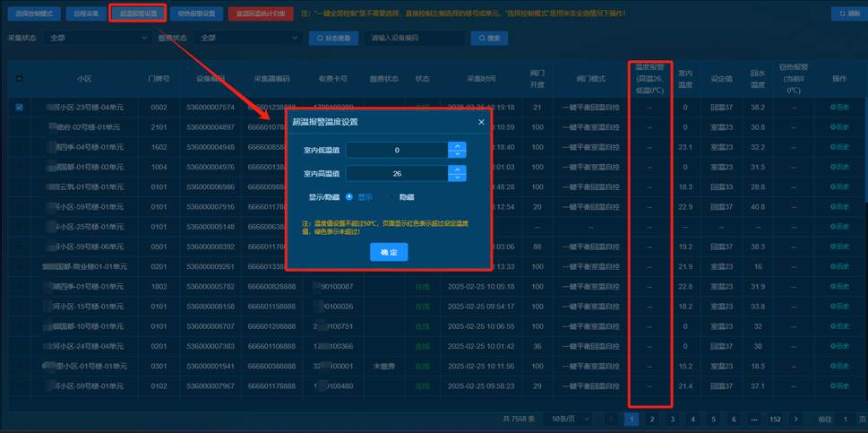Decrease the 室内高温值 using down arrow
Viewport: 868px width, 433px height.
(x=457, y=178)
